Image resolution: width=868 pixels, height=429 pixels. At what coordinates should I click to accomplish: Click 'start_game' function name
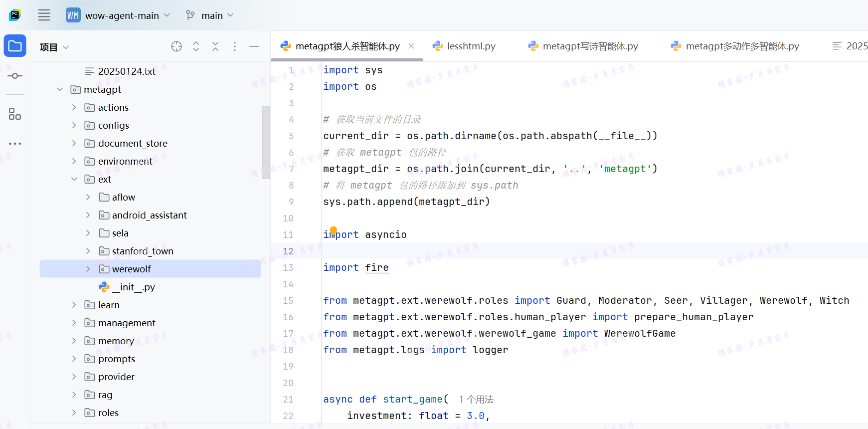pos(412,399)
